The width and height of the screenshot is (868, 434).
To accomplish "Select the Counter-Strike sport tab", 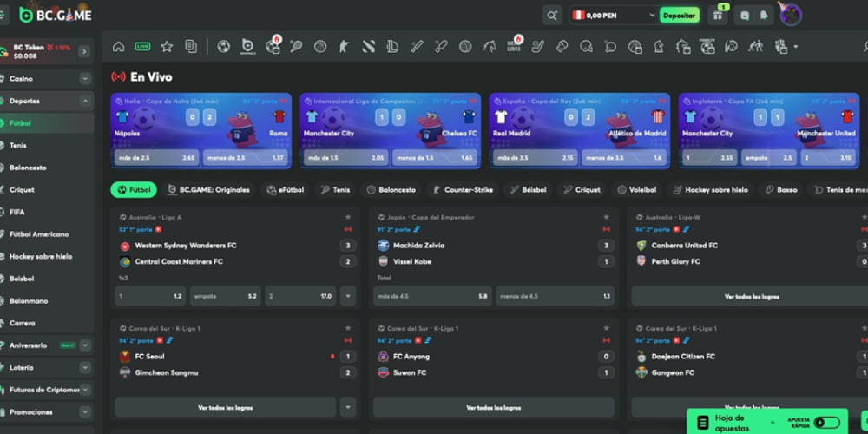I will 462,189.
